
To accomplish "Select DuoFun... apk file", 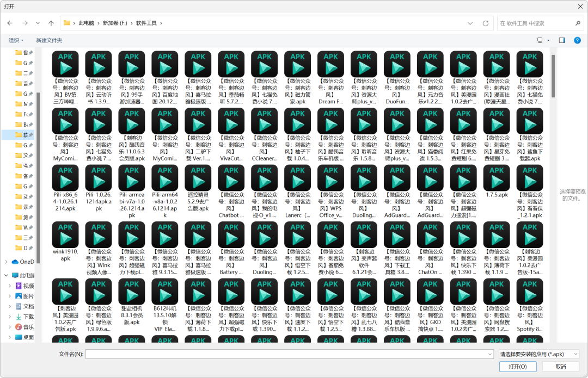I will [397, 78].
